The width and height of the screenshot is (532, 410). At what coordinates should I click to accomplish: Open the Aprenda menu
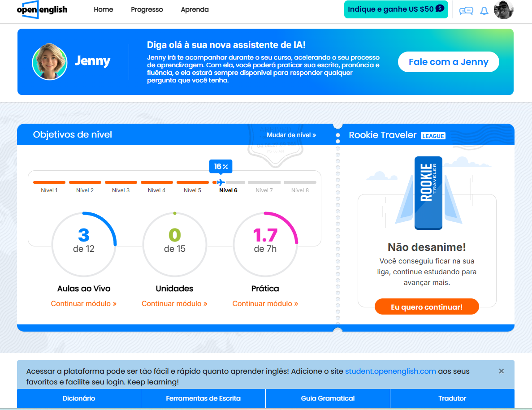click(x=195, y=9)
